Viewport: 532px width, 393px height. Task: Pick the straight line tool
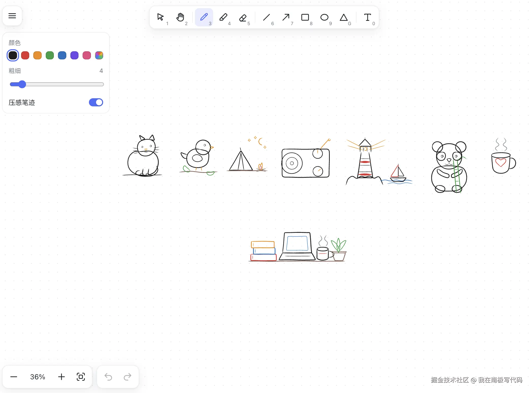[267, 17]
